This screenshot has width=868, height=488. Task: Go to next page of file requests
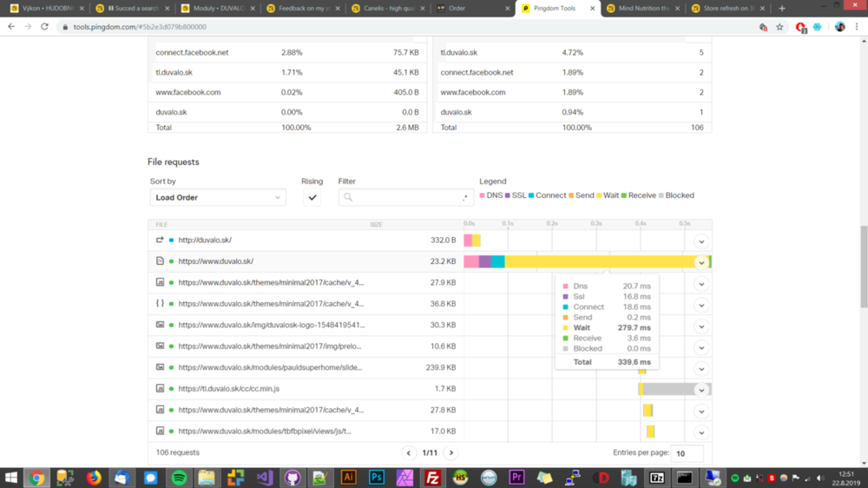click(x=450, y=452)
